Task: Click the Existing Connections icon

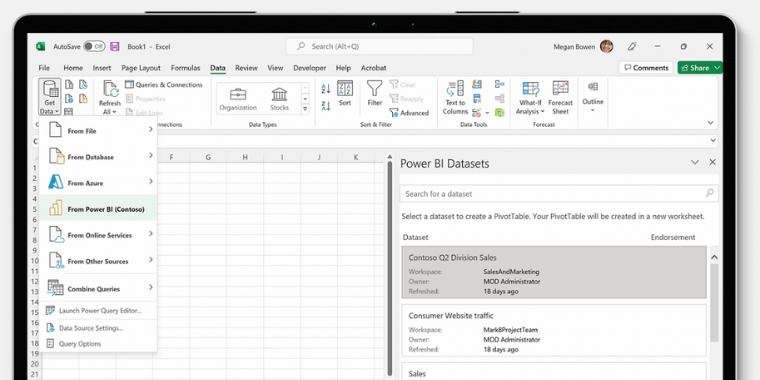Action: 83,98
